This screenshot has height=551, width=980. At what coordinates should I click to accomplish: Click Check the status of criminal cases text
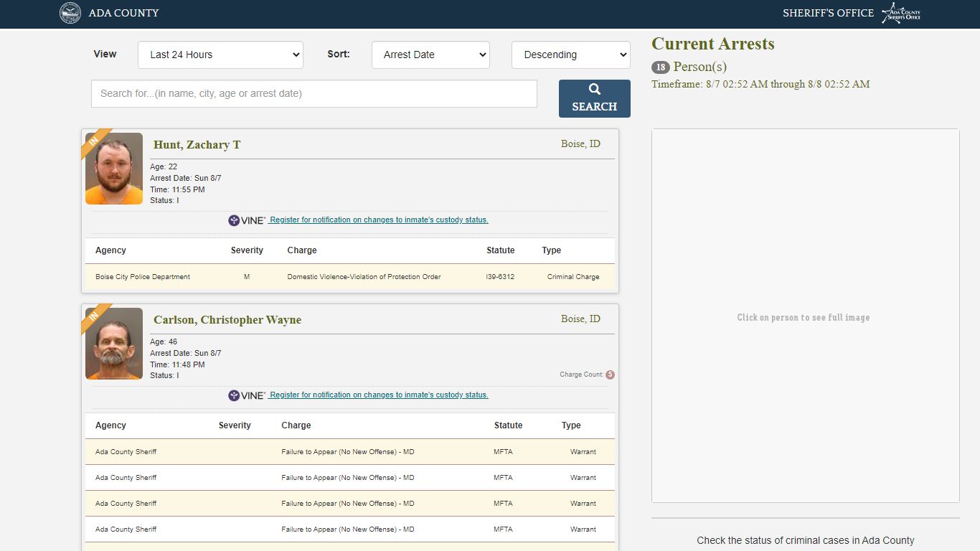point(806,540)
